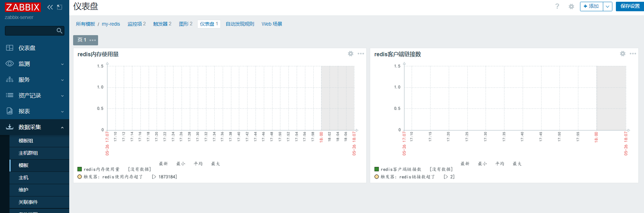This screenshot has width=644, height=213.
Task: Click the redis内存使用量 widget title
Action: [x=98, y=54]
